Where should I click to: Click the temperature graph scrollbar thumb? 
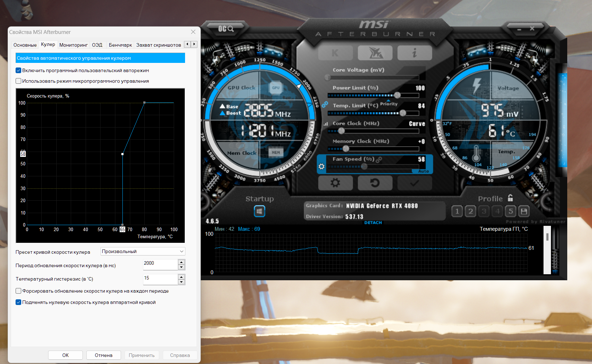click(x=547, y=237)
